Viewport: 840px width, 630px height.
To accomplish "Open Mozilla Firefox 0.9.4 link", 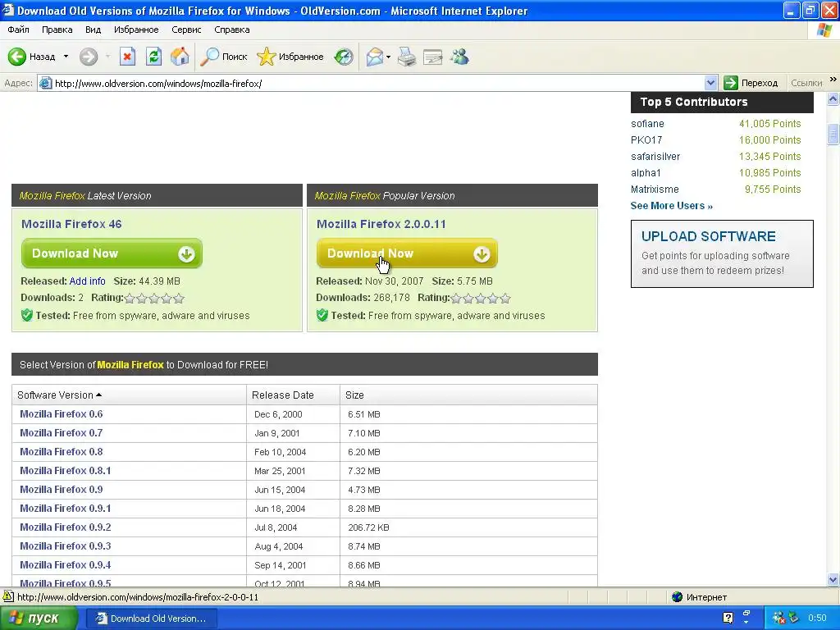I will [x=66, y=564].
